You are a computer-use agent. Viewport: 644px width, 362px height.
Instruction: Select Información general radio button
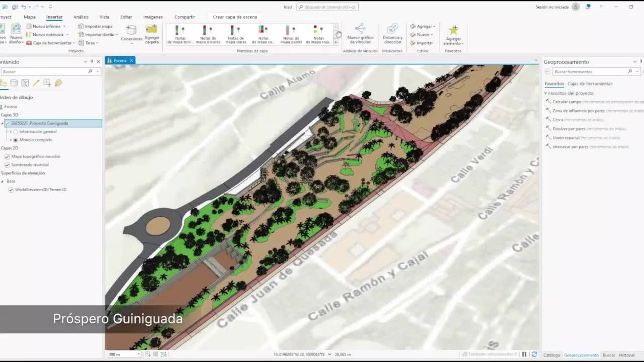click(15, 132)
